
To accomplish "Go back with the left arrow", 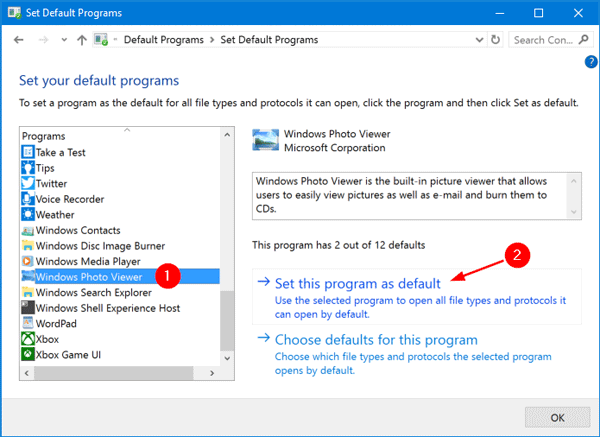I will tap(18, 40).
